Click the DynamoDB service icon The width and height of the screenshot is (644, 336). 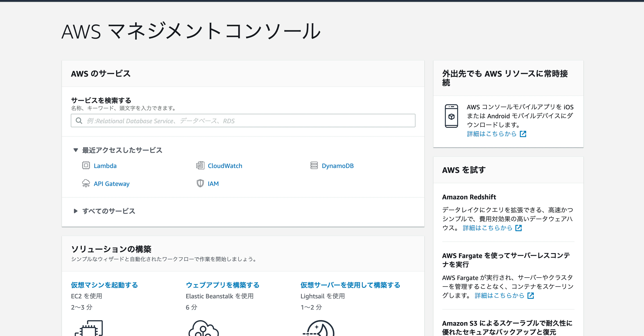click(x=314, y=166)
